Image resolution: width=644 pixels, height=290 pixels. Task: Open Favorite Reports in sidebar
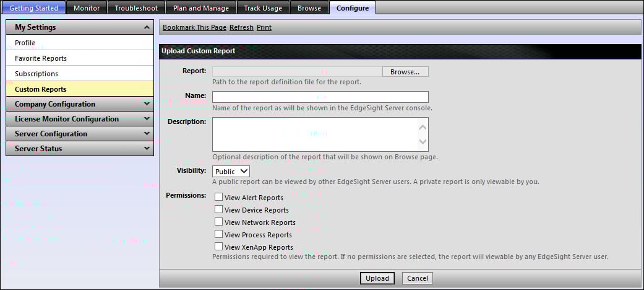click(x=80, y=58)
